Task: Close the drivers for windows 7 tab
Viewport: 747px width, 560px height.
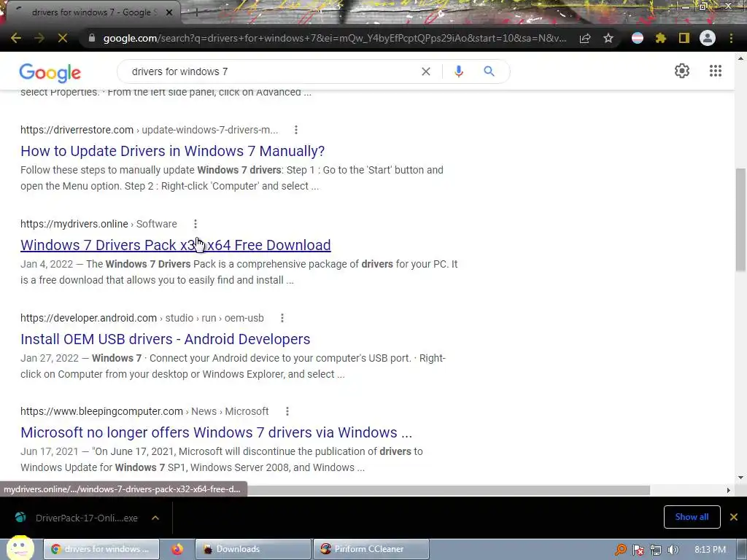Action: (x=169, y=12)
